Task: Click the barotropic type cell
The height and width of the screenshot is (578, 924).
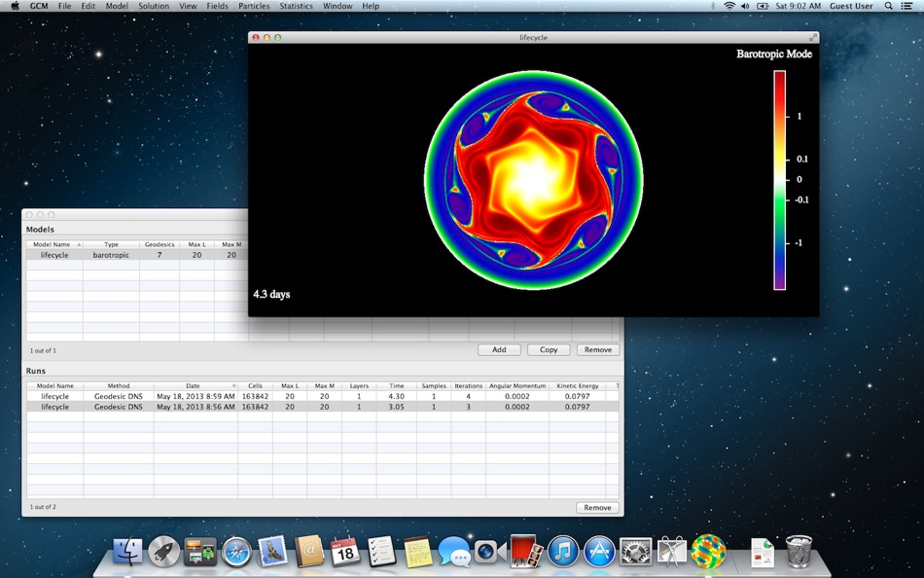Action: tap(112, 255)
